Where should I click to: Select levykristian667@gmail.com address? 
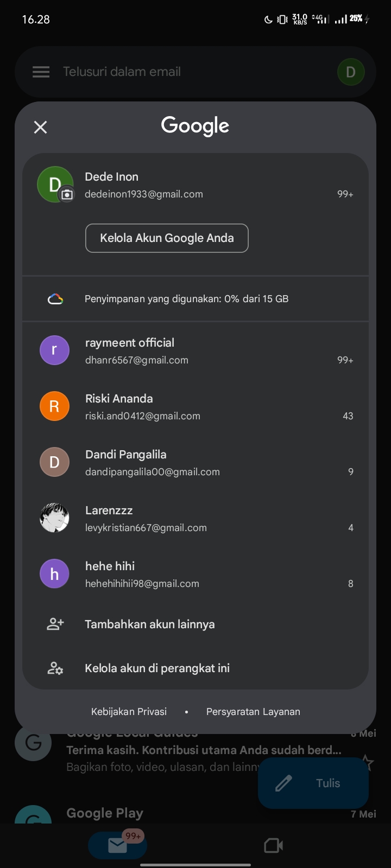coord(146,528)
